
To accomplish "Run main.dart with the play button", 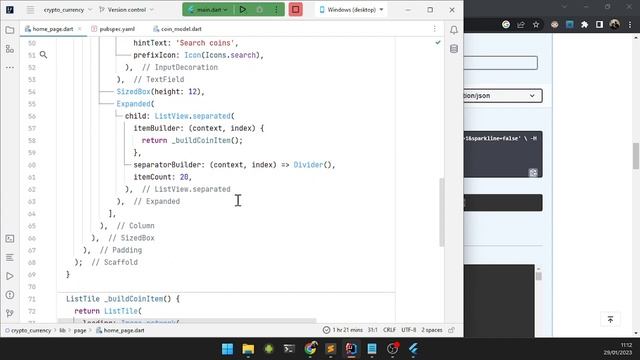I will [x=242, y=9].
